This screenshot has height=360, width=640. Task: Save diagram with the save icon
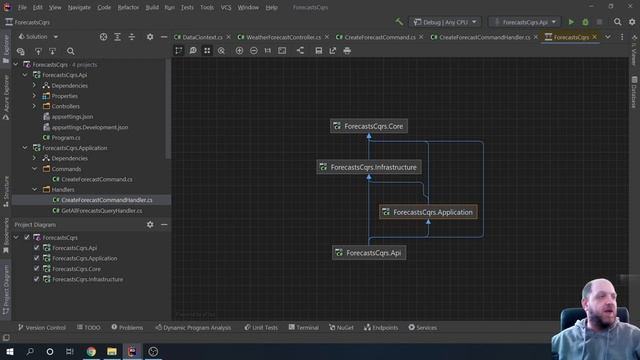pos(318,51)
